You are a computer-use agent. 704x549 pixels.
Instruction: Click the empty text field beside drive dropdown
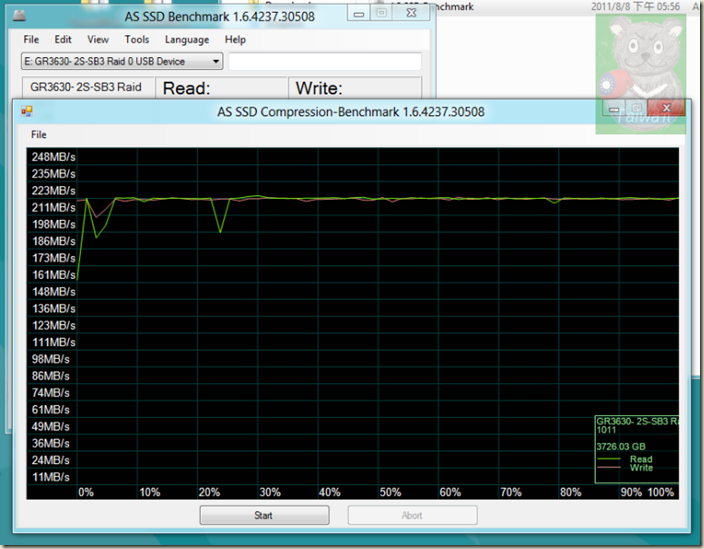325,61
